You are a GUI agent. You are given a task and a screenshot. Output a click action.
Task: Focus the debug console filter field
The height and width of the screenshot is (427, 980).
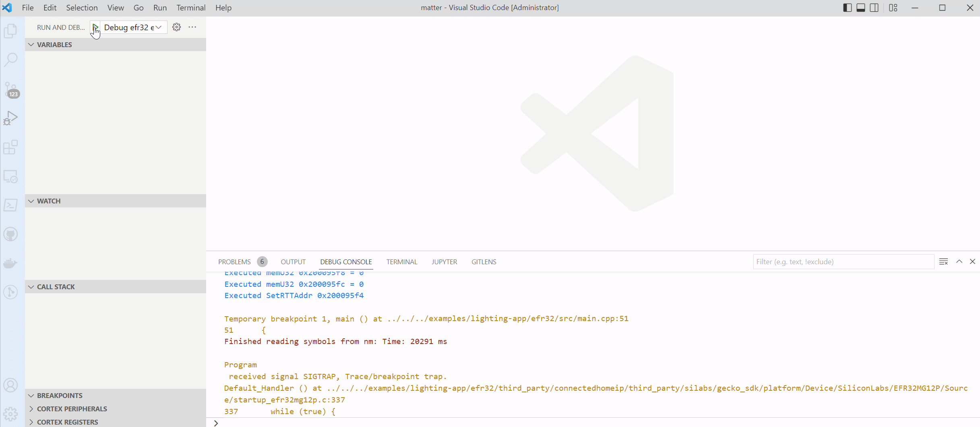843,262
